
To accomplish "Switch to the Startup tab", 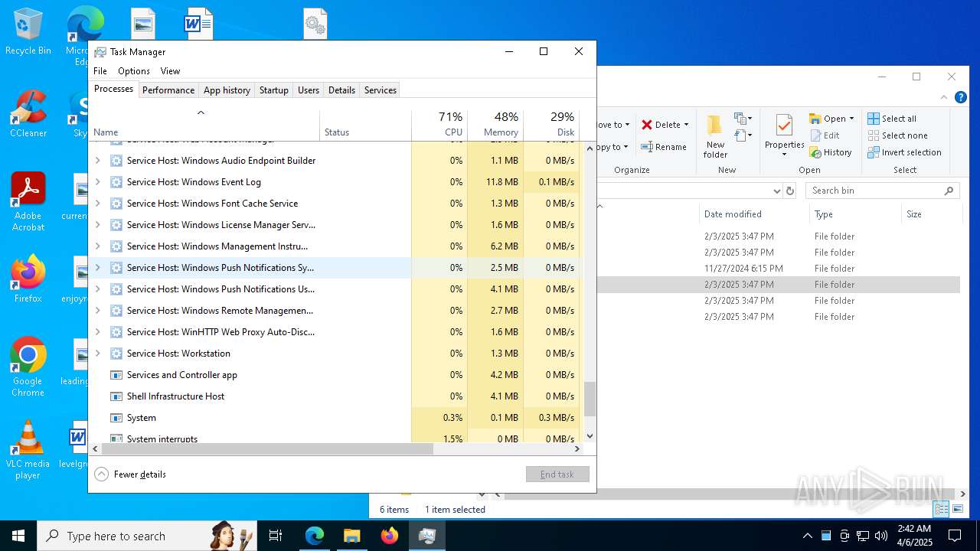I will pos(273,90).
